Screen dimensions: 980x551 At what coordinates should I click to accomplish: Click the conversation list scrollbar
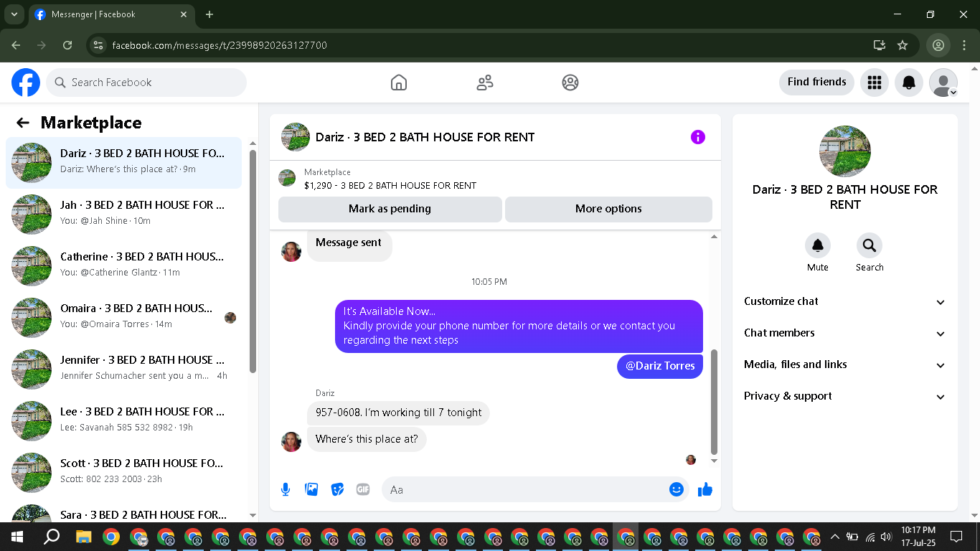[253, 261]
